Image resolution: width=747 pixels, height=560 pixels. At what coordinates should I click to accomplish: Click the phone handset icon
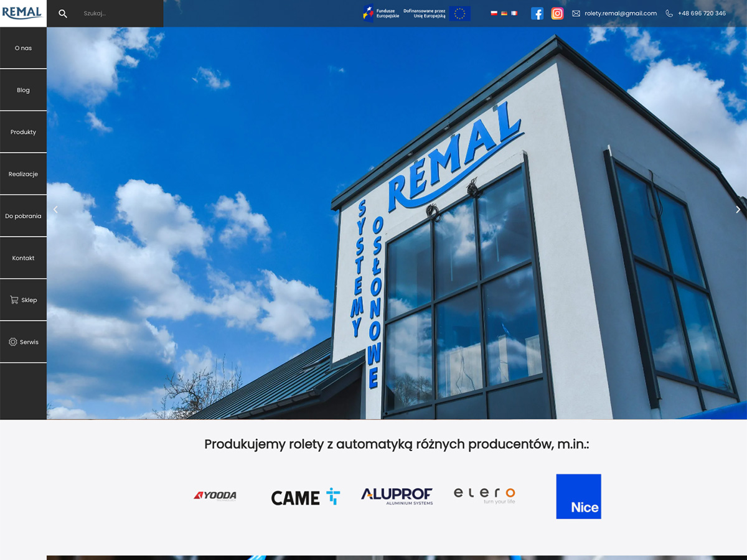tap(669, 13)
